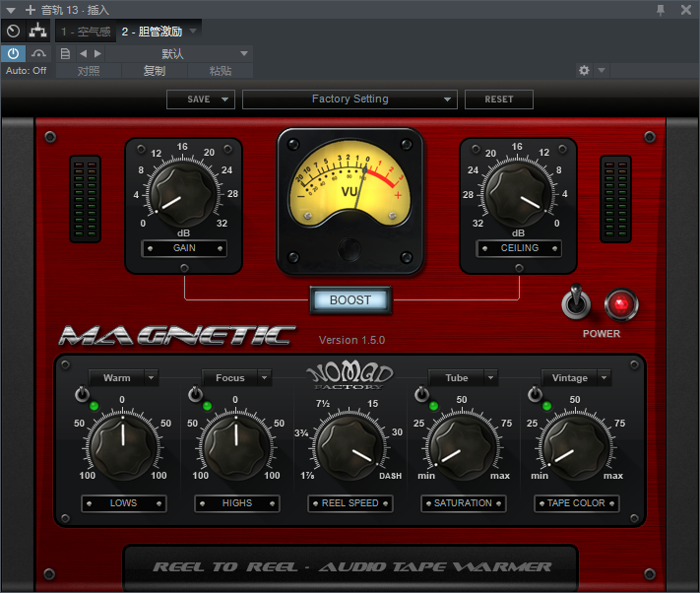Go to previous preset arrow
Viewport: 700px width, 593px height.
83,53
